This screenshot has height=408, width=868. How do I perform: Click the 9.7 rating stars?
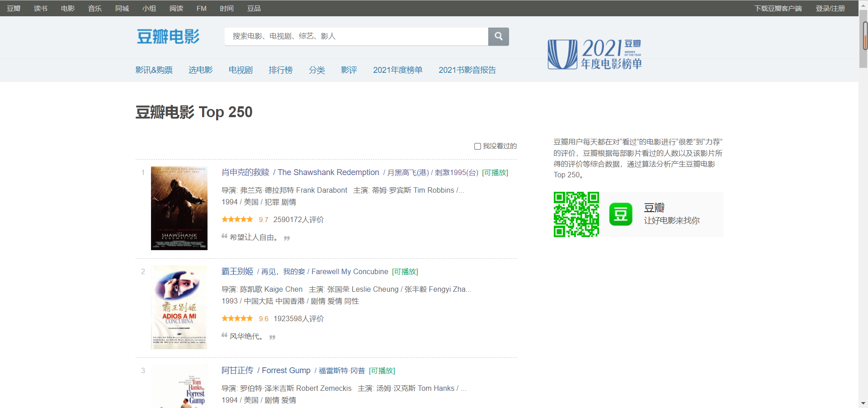237,219
